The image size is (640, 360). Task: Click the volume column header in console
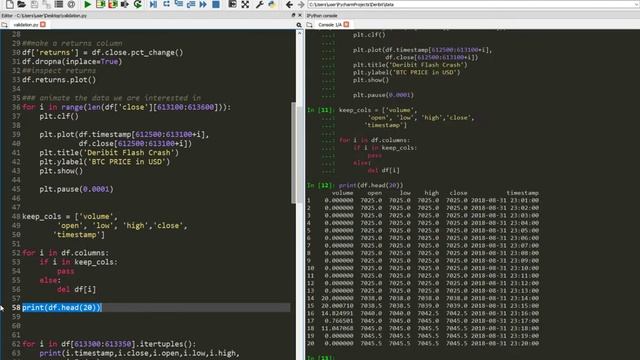tap(342, 193)
